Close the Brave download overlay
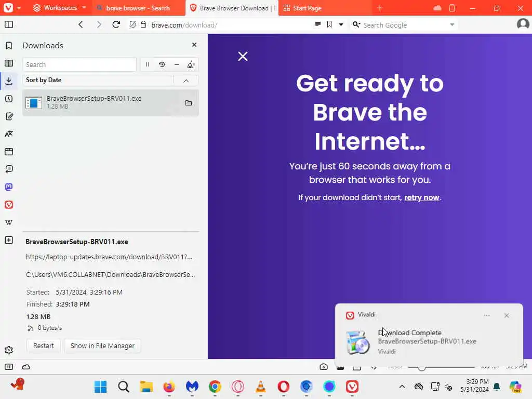The width and height of the screenshot is (532, 399). coord(243,56)
